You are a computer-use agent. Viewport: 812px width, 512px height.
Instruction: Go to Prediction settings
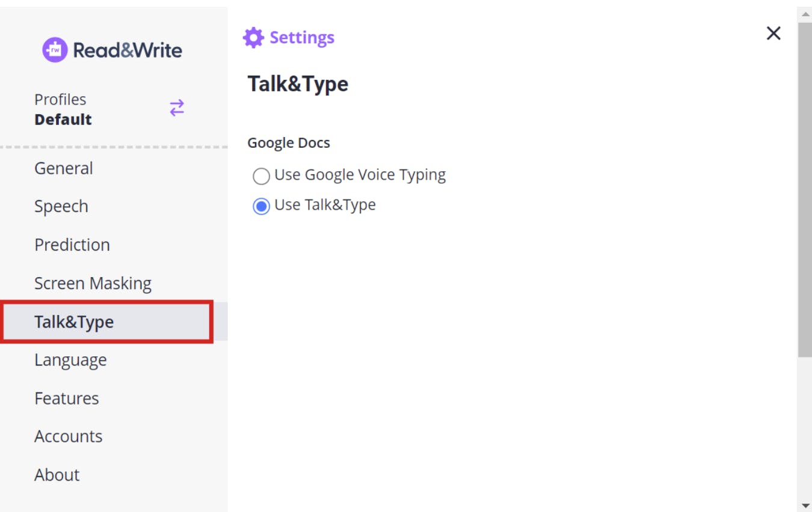[x=72, y=245]
